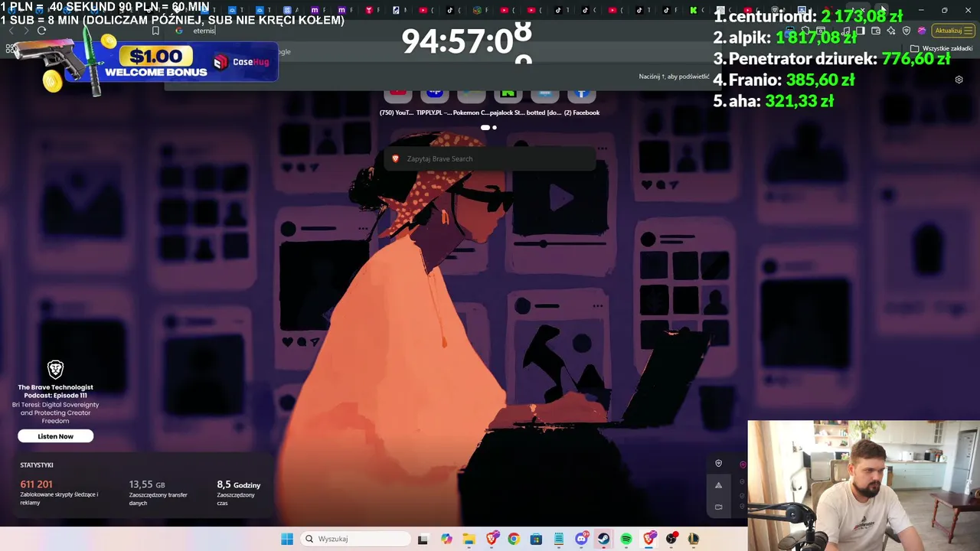Open Brave icon next to Spotify in taskbar

[648, 539]
